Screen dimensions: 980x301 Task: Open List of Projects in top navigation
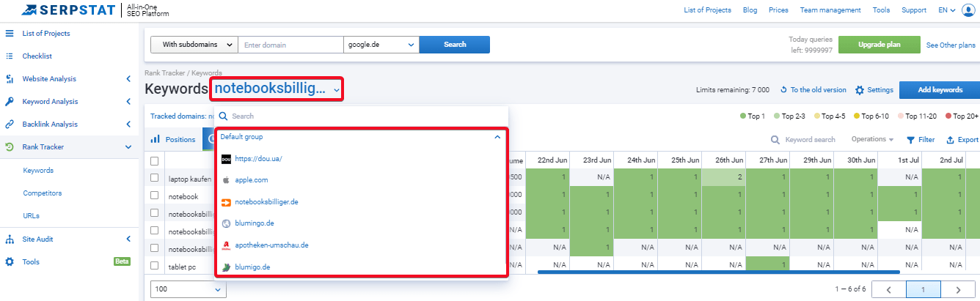tap(707, 10)
